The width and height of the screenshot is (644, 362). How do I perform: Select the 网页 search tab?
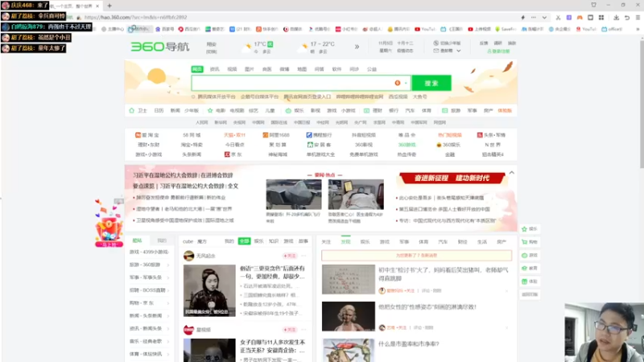(x=197, y=69)
